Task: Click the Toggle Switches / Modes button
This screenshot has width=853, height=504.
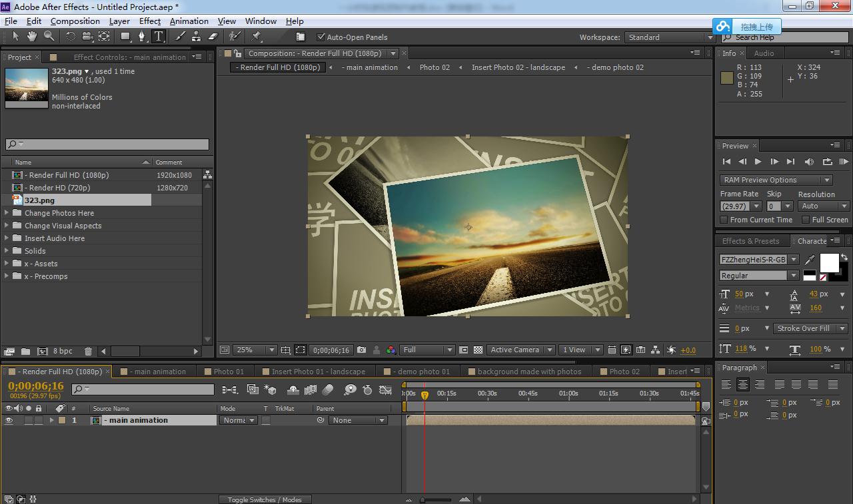Action: click(x=265, y=499)
